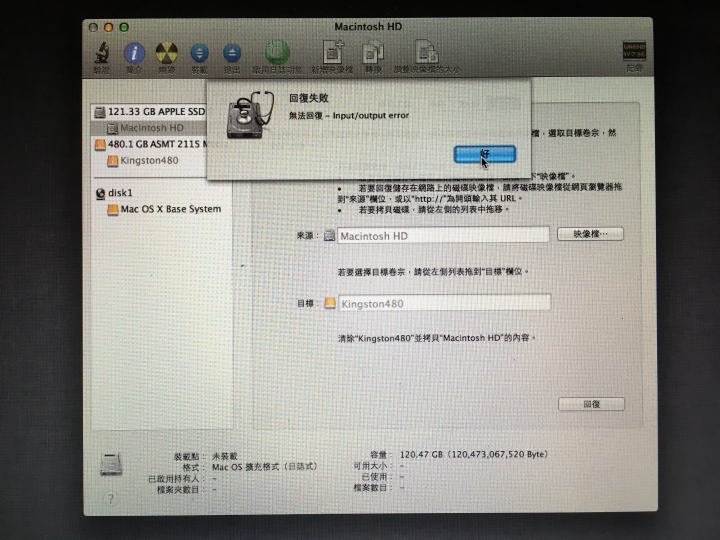This screenshot has width=720, height=540.
Task: Click the destination field showing Kingston480
Action: click(x=444, y=303)
